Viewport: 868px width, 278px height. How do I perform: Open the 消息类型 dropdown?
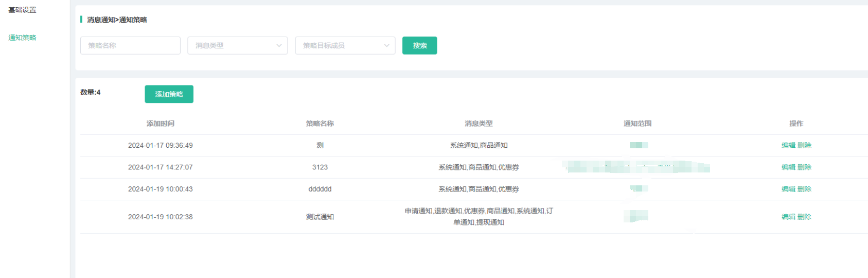[232, 45]
